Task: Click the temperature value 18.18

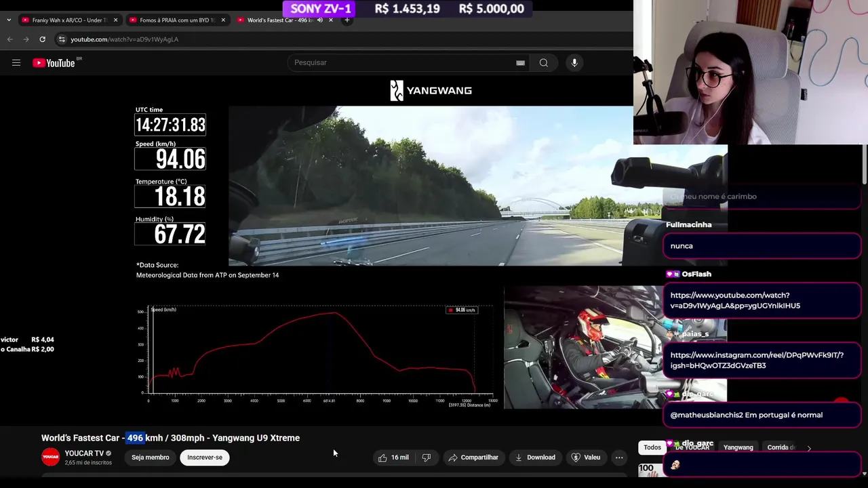Action: click(179, 197)
